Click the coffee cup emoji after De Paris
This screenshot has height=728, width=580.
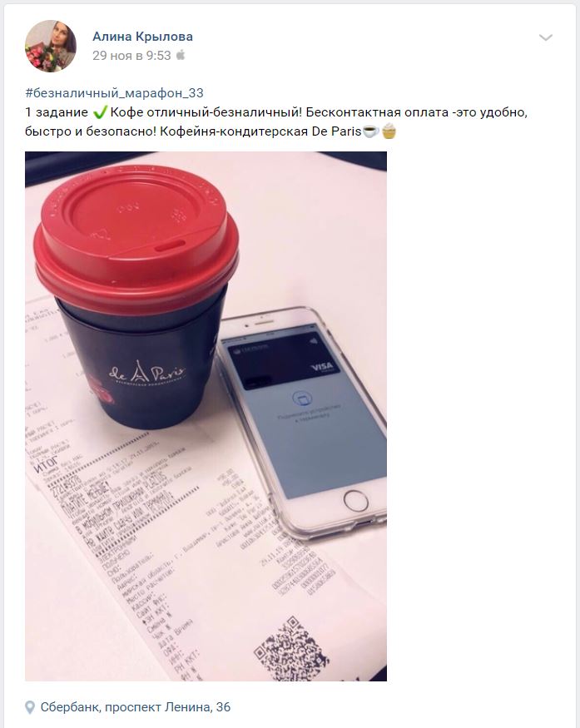click(x=370, y=131)
